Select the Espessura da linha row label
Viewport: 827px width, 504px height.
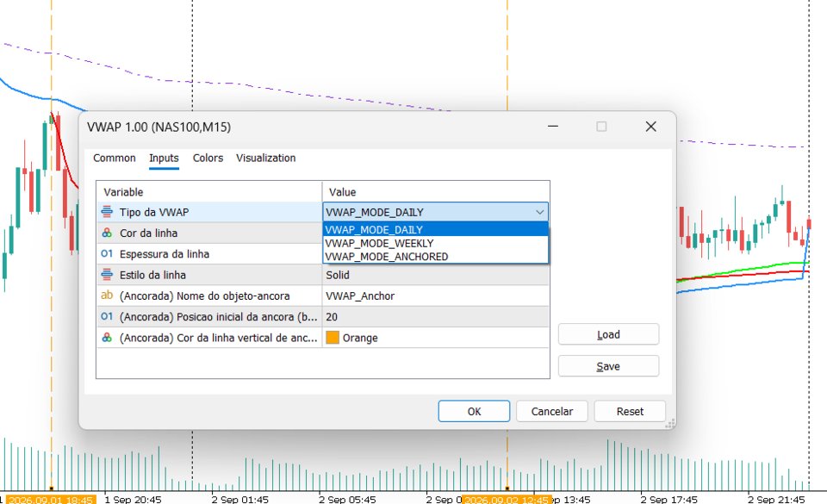tap(165, 254)
